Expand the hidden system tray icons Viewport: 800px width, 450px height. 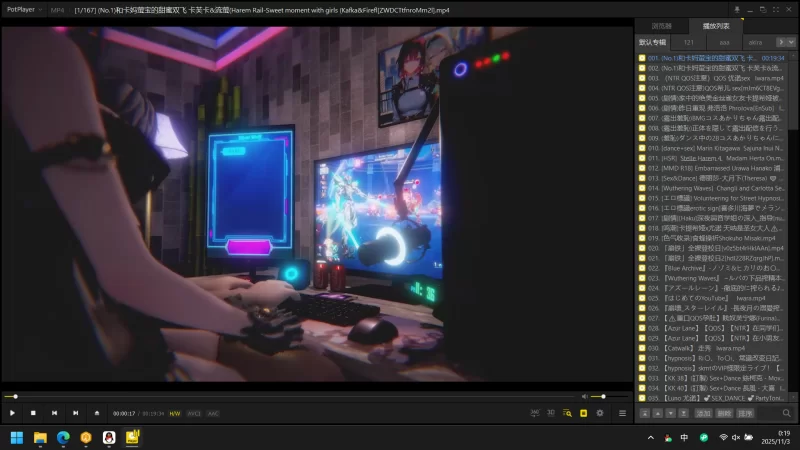pos(651,438)
